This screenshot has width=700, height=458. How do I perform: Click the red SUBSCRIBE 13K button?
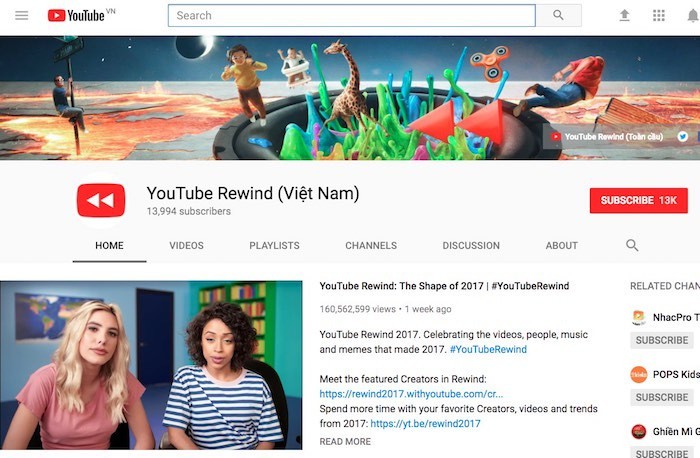(x=638, y=200)
